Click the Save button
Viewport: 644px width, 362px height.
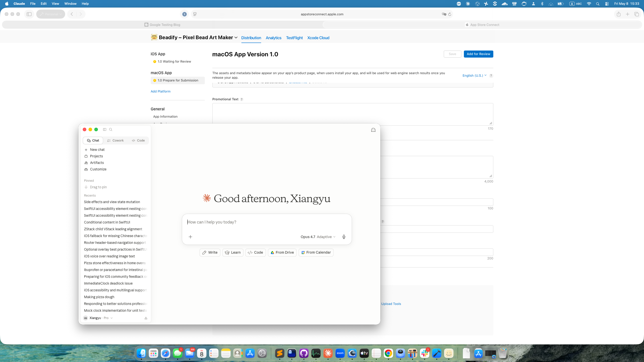[x=452, y=54]
